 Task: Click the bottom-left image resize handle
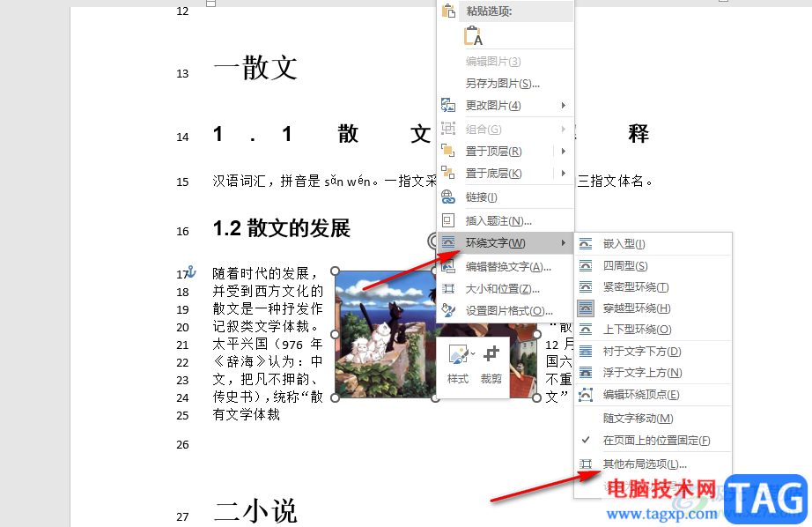coord(335,398)
